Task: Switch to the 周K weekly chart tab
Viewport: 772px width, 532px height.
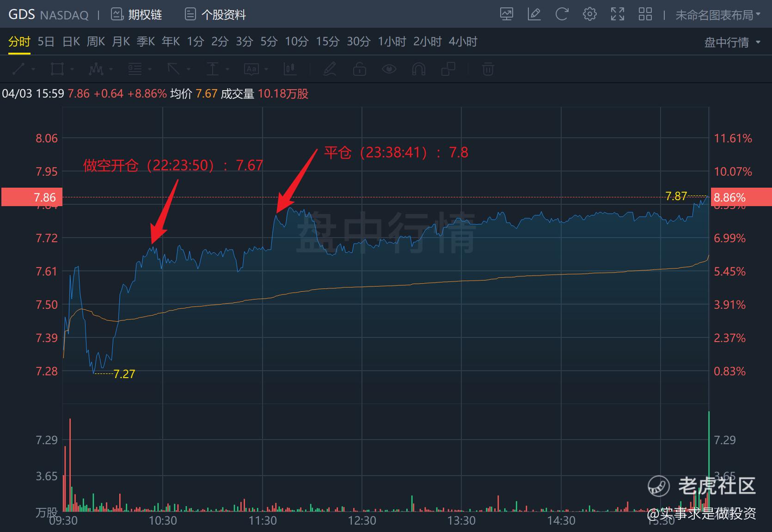Action: click(x=96, y=42)
